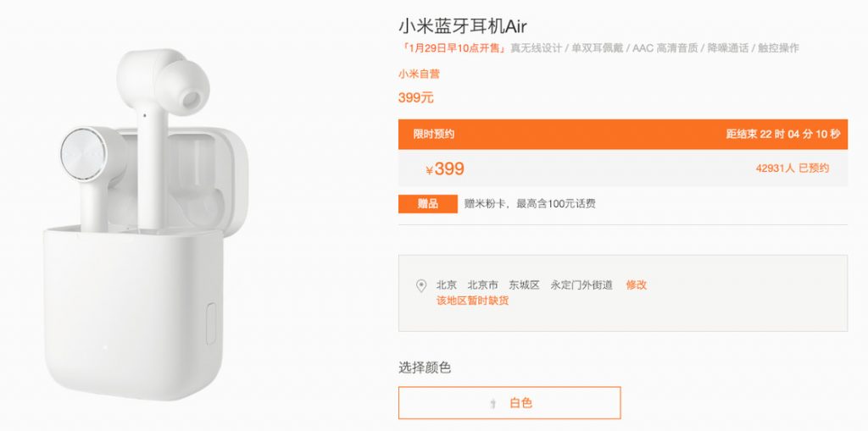Click the countdown timer 距结束 text

782,134
